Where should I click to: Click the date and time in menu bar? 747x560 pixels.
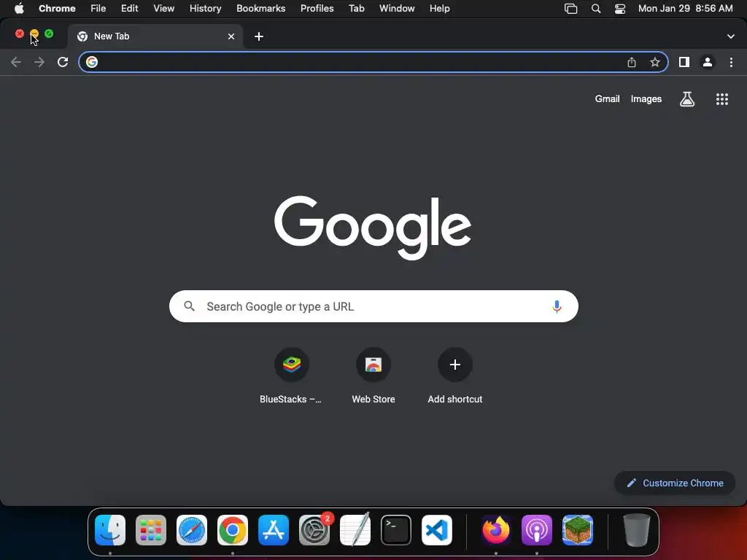click(x=685, y=9)
